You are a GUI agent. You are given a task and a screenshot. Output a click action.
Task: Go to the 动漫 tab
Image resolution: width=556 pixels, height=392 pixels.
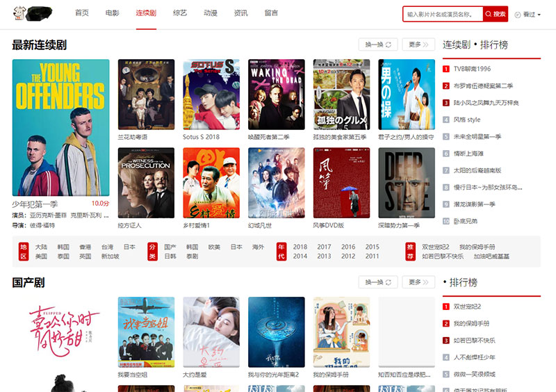coord(211,13)
